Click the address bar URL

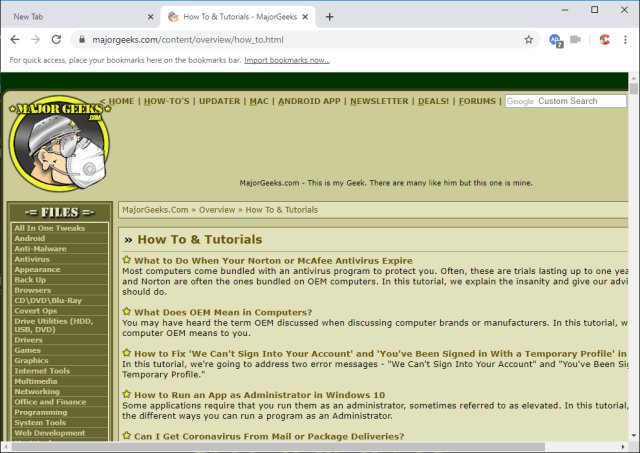[x=188, y=40]
